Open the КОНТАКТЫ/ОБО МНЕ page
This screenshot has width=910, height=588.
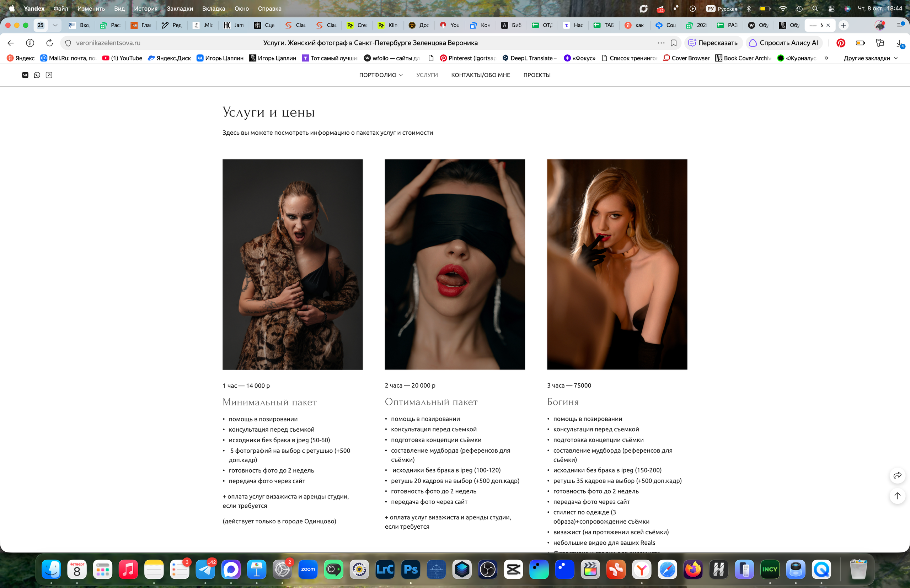[x=480, y=75]
